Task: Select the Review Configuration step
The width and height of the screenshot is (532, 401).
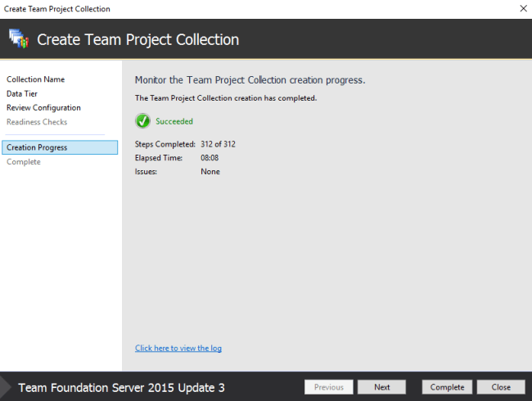Action: click(x=43, y=108)
